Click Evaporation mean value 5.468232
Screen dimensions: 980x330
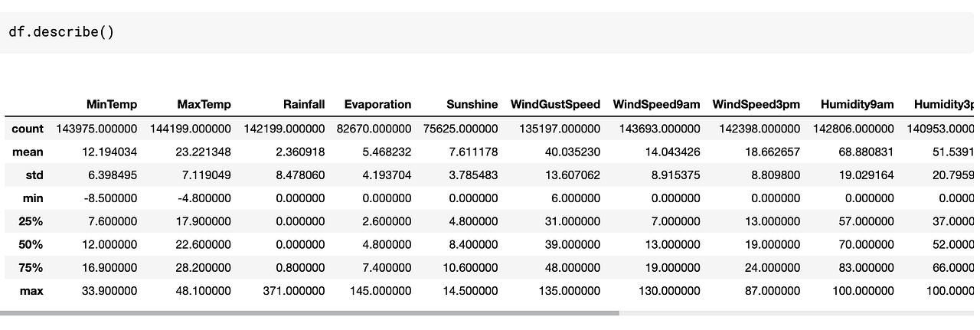(x=388, y=152)
